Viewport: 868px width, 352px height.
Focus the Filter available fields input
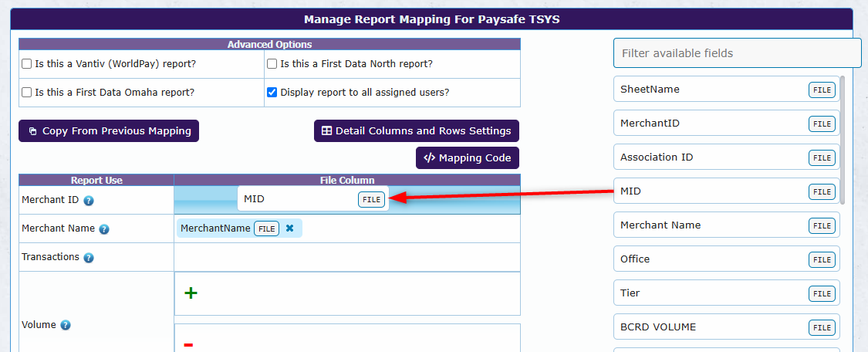tap(738, 53)
